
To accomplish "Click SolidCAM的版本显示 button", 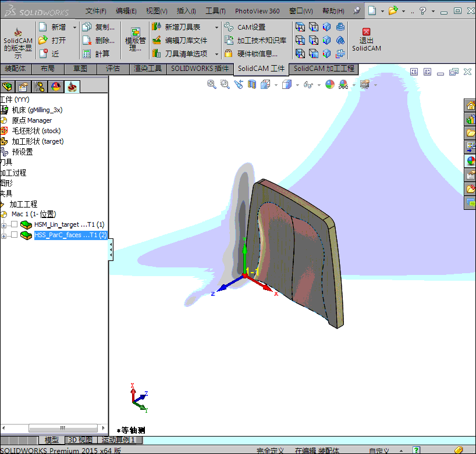I will click(x=18, y=42).
